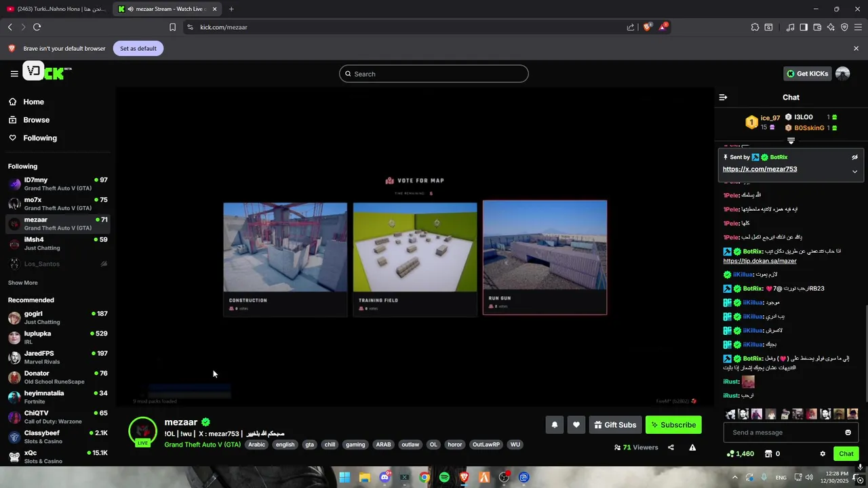Toggle the follow heart button
Screen dimensions: 868x488
tap(576, 425)
